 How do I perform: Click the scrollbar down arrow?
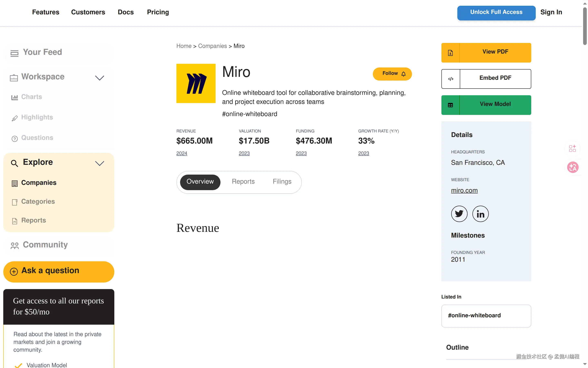tap(585, 364)
